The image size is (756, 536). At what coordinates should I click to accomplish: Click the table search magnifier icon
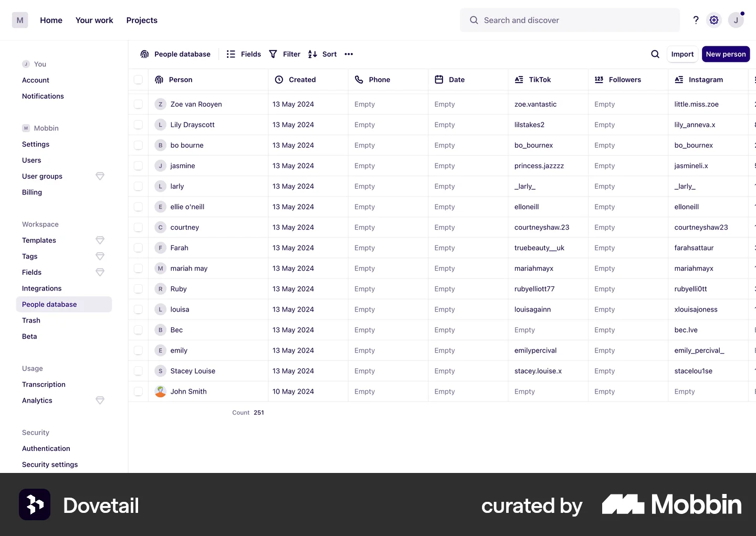655,54
